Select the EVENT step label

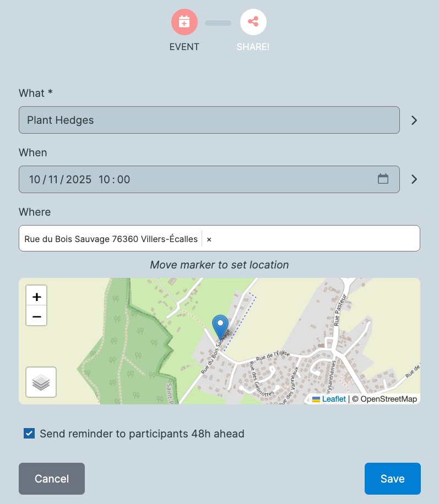[x=184, y=47]
